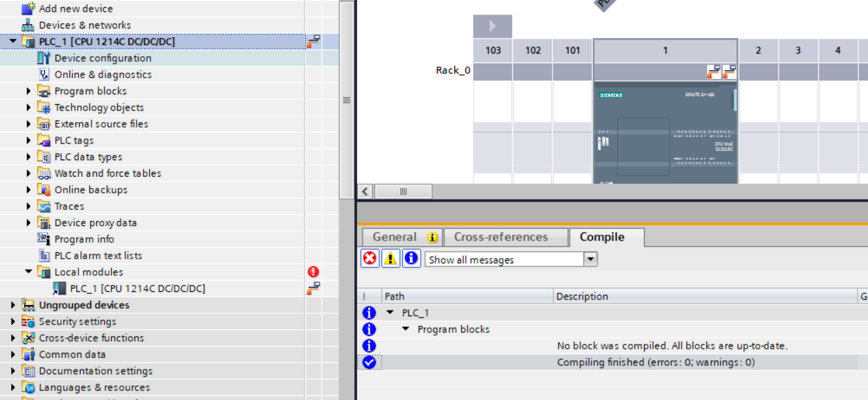Click the PLC alarm text lists icon

tap(44, 256)
